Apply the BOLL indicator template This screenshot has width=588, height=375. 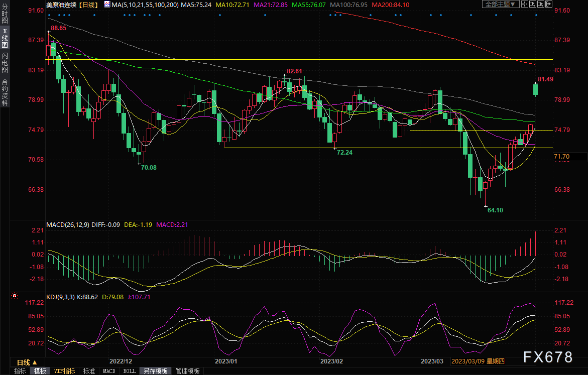pos(129,371)
